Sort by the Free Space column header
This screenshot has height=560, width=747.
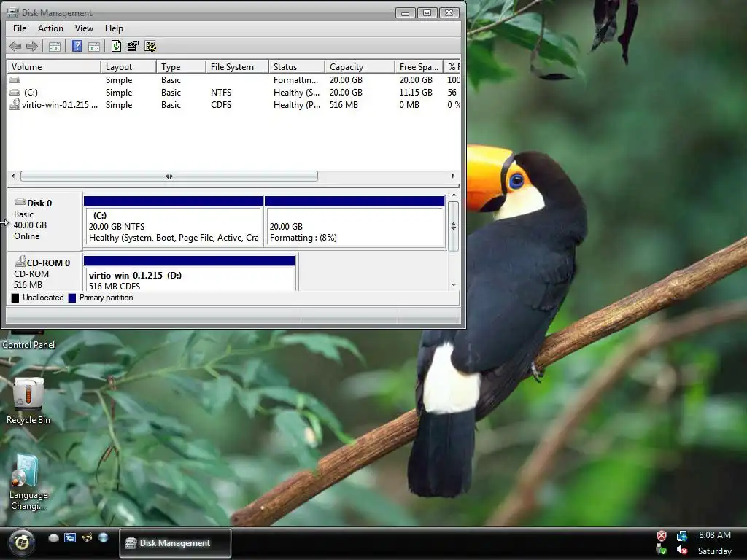[419, 66]
